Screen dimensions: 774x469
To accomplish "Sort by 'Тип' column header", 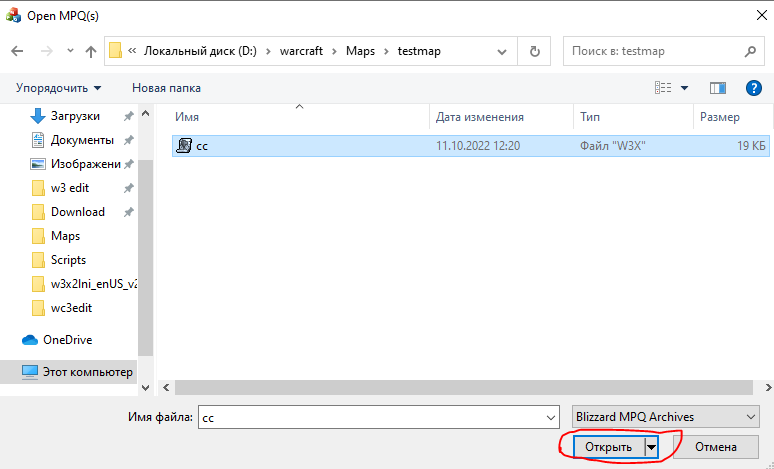I will click(590, 117).
